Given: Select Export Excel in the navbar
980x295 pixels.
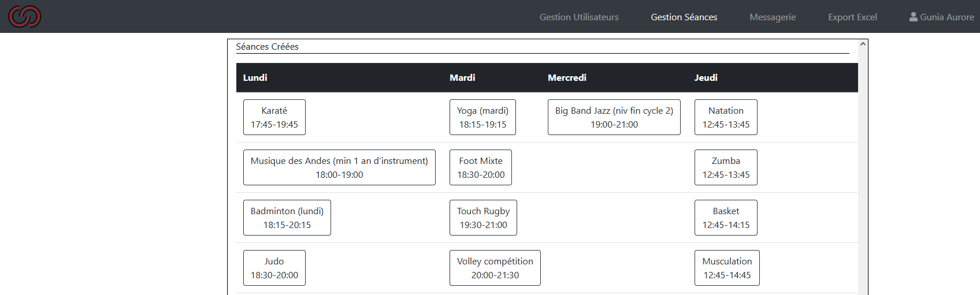Looking at the screenshot, I should coord(852,17).
